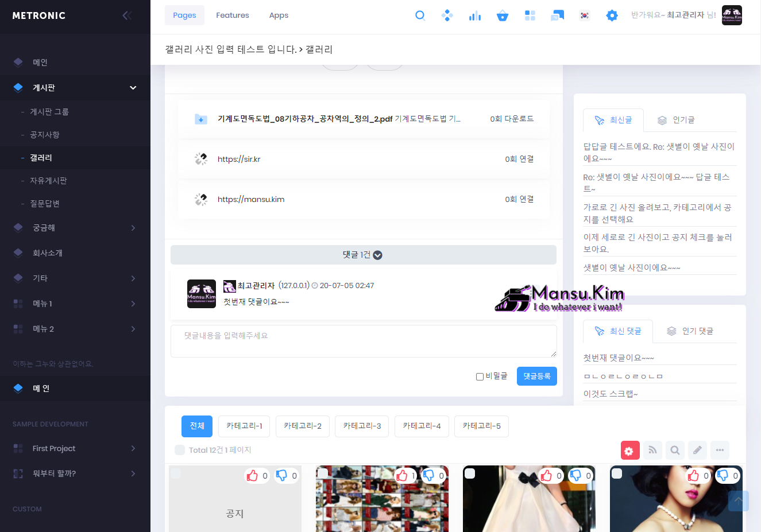Screen dimensions: 761x532
Task: Click thumbs-up on the white dress photo
Action: tap(546, 476)
